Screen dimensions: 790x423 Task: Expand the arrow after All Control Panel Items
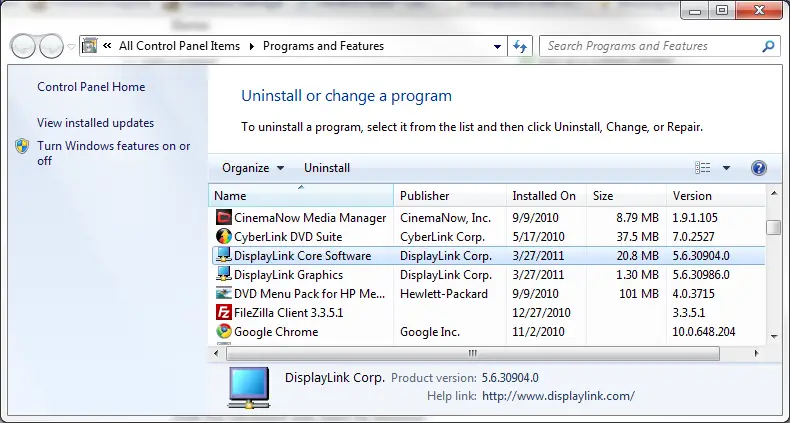coord(251,46)
